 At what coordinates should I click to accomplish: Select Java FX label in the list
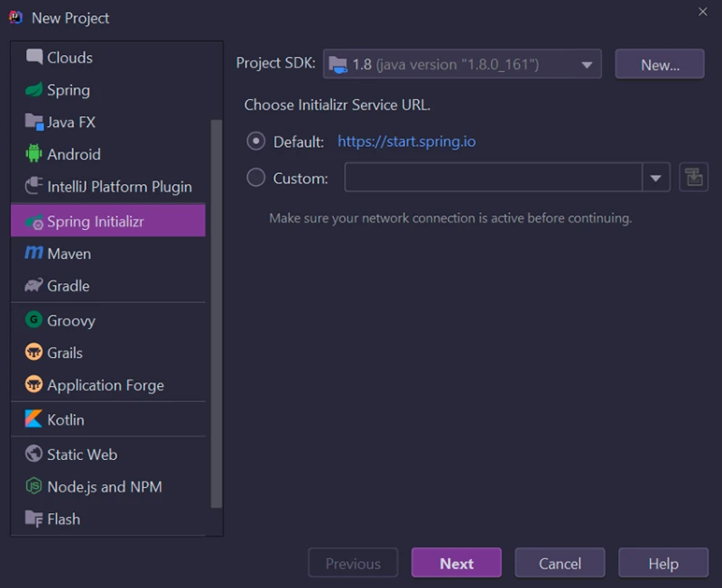pos(71,122)
